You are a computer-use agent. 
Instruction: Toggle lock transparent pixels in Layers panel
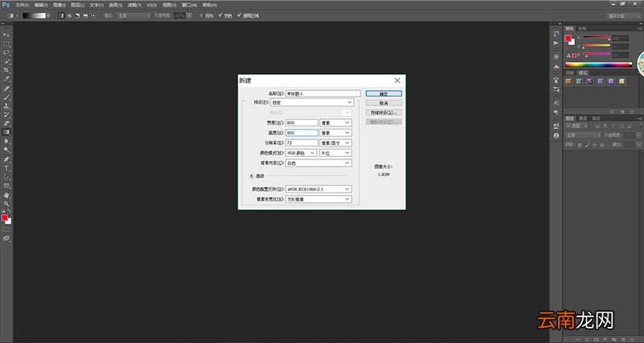(580, 145)
